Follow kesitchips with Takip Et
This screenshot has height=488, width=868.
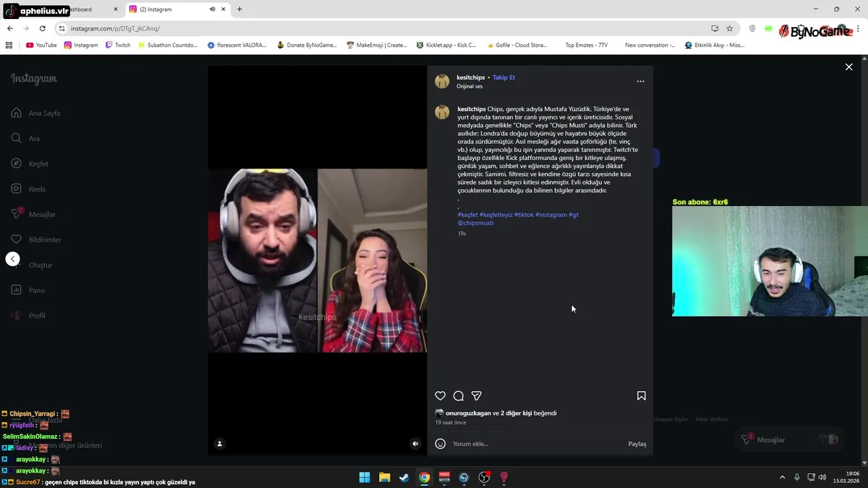[504, 77]
